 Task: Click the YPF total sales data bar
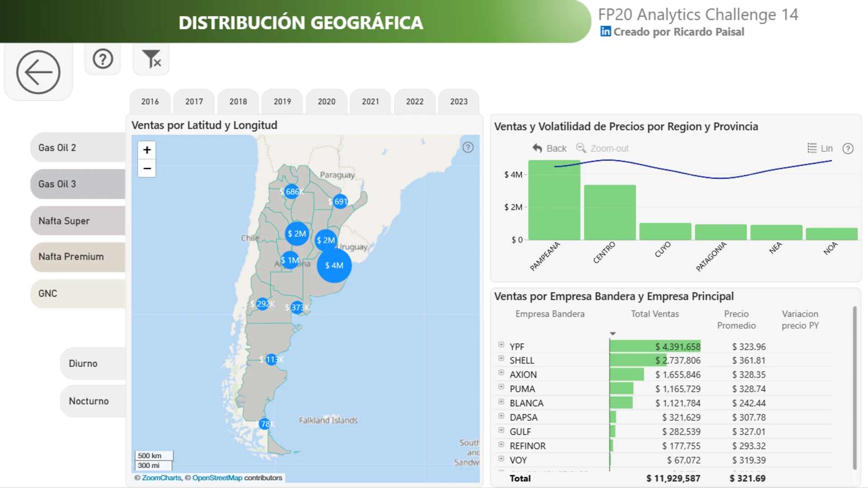(655, 347)
